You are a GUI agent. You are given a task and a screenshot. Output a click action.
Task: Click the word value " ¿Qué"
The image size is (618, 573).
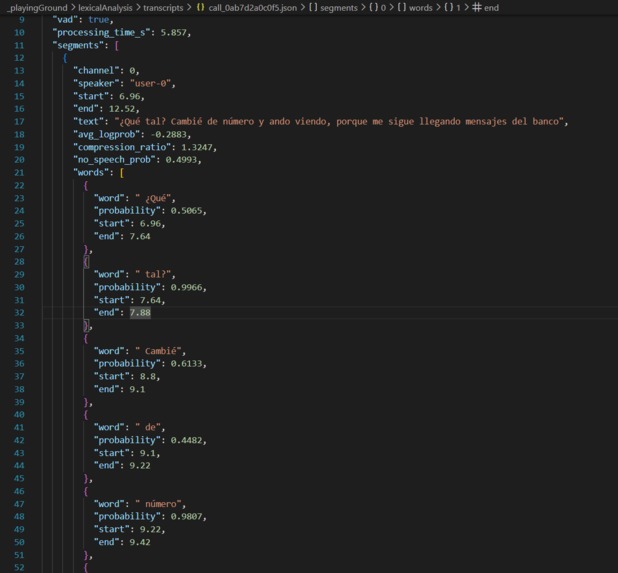tap(153, 198)
